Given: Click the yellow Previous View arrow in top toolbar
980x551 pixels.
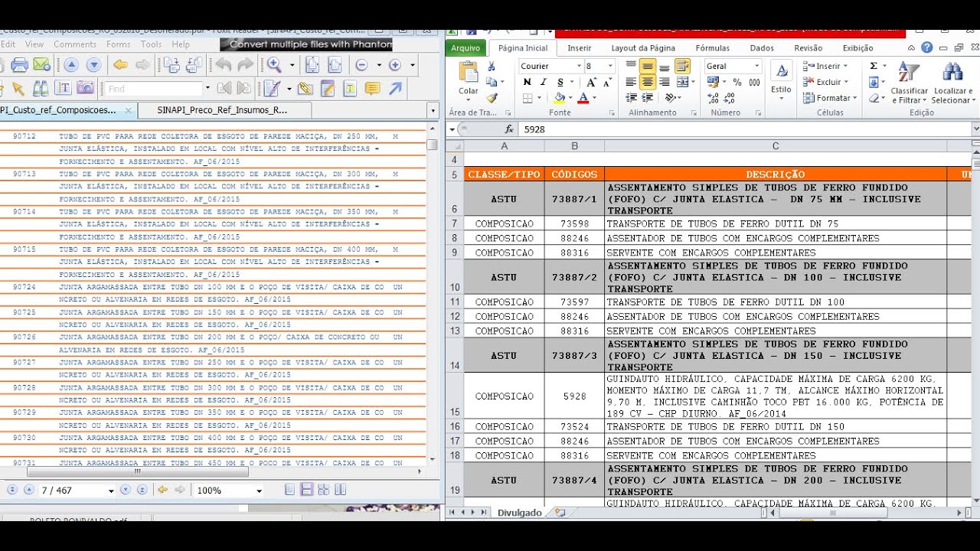Looking at the screenshot, I should (x=120, y=65).
